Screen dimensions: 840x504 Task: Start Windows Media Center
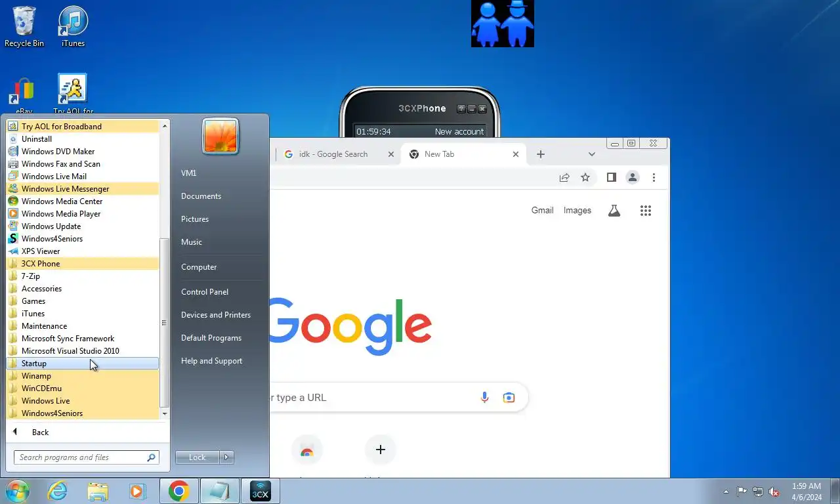83,201
